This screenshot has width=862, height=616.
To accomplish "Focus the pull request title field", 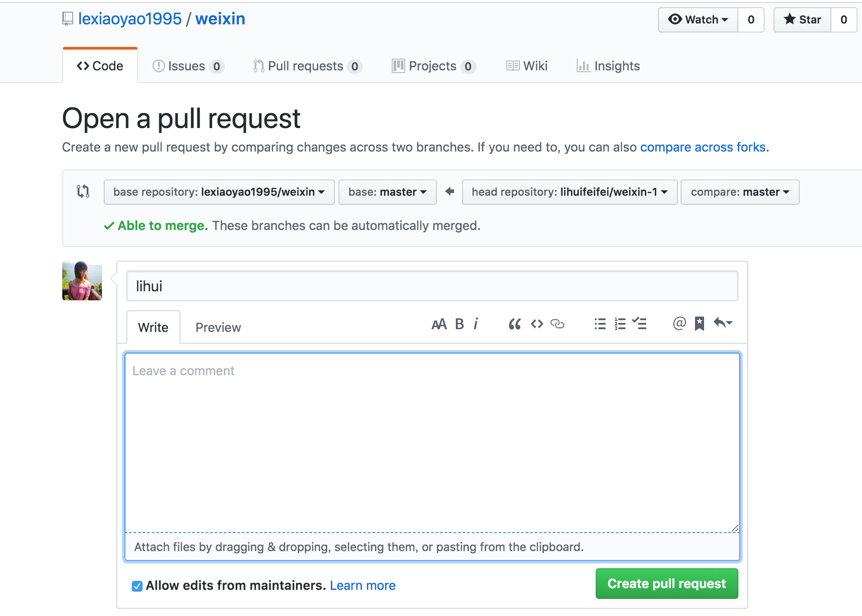I will pos(432,286).
